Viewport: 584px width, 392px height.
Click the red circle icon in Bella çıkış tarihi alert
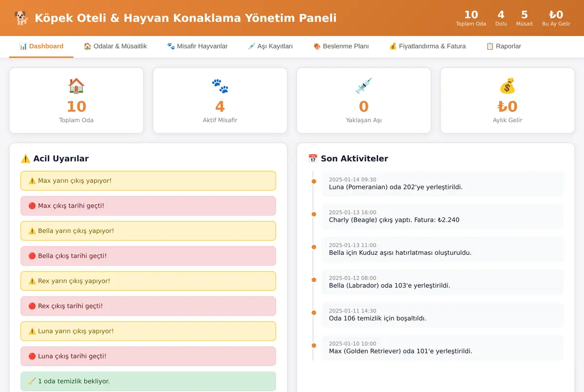[32, 256]
